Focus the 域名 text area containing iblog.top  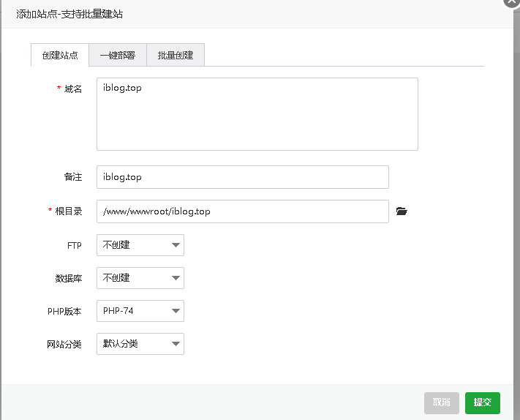tap(257, 114)
